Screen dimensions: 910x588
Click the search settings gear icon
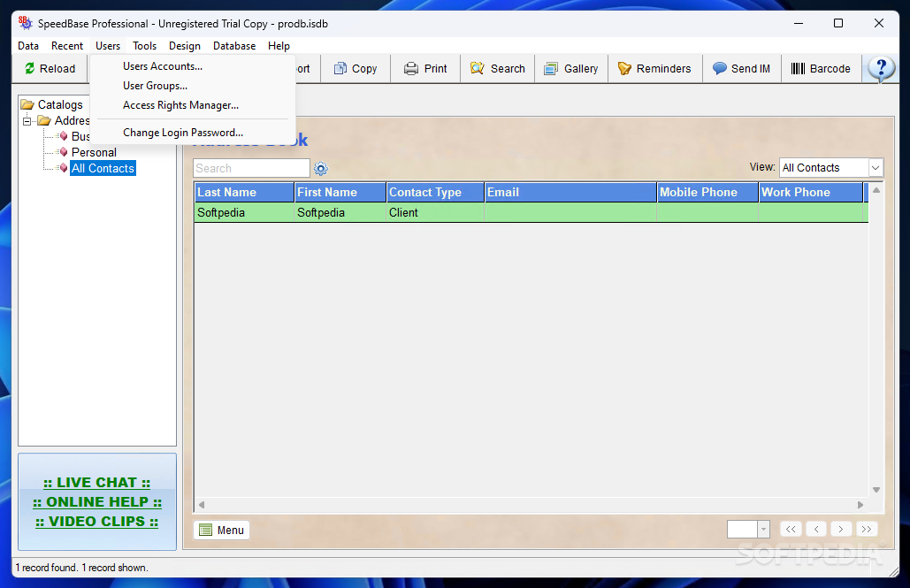pos(321,168)
